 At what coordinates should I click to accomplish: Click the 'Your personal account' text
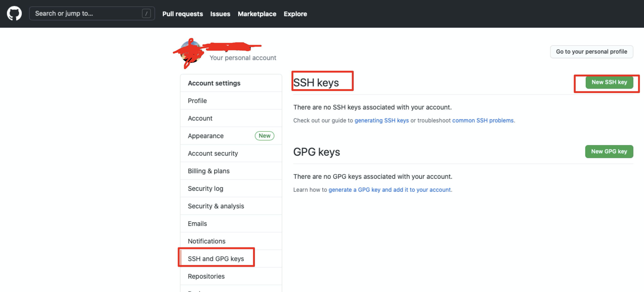pos(243,58)
